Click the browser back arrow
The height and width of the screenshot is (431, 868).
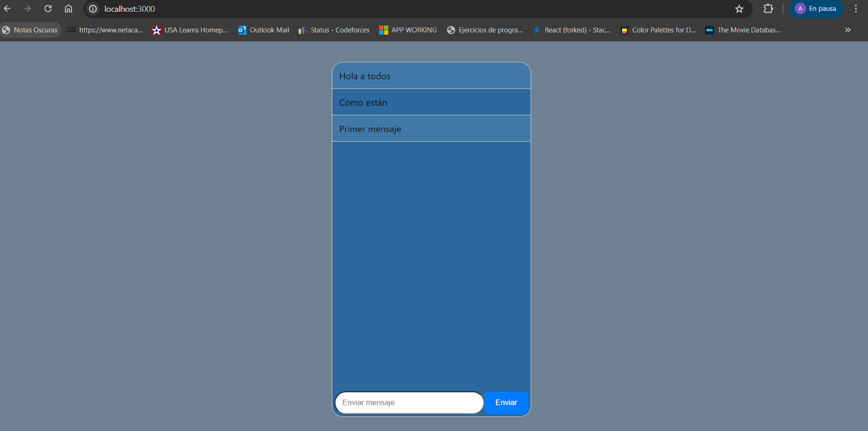click(x=7, y=9)
